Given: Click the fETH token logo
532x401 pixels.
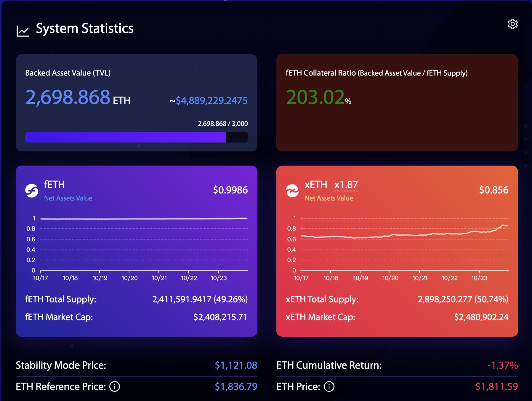Looking at the screenshot, I should 32,191.
